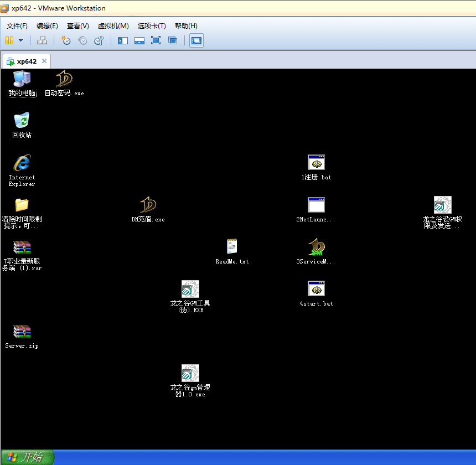
Task: Enter full screen mode
Action: [x=156, y=40]
